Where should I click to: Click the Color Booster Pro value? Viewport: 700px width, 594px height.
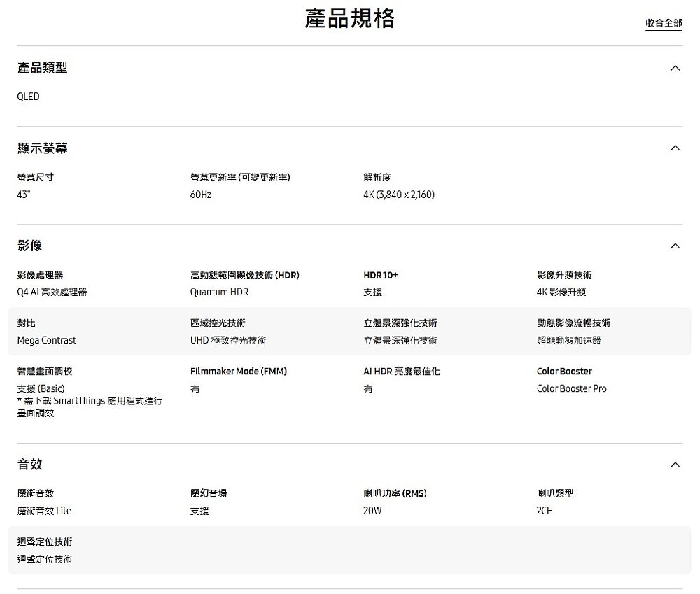coord(571,388)
